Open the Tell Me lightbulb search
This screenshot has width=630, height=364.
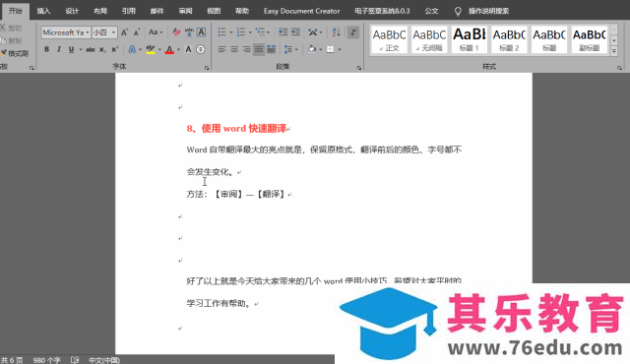pyautogui.click(x=458, y=11)
